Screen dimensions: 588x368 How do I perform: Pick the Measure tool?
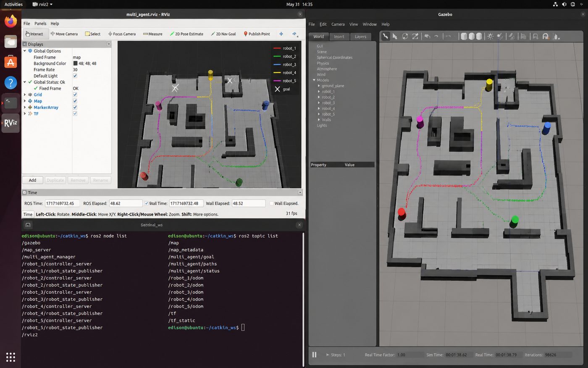(x=152, y=34)
